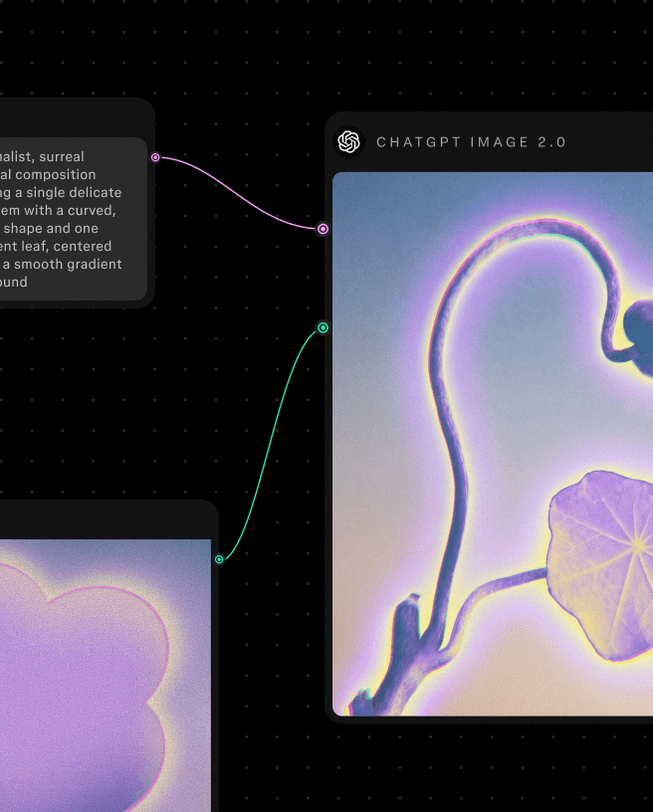Viewport: 653px width, 812px height.
Task: Click the OpenAI logo icon on the ChatGPT Image node
Action: pyautogui.click(x=348, y=142)
